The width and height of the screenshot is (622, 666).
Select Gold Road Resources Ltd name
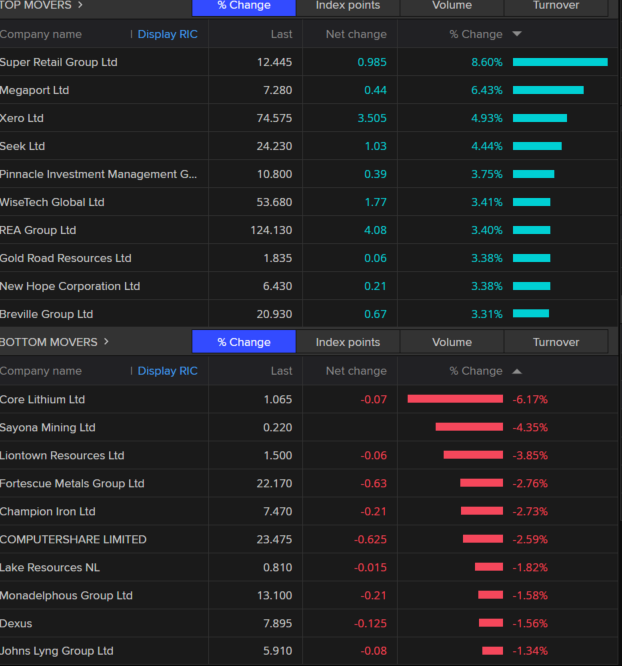pos(66,258)
